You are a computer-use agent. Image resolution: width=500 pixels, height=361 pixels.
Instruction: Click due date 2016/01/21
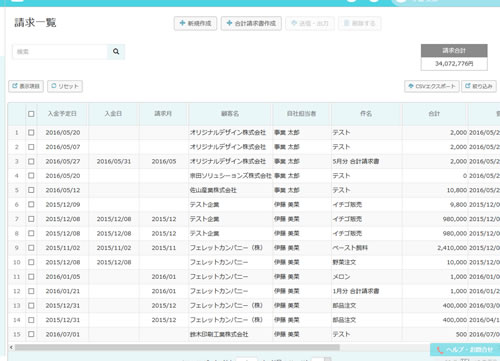pyautogui.click(x=63, y=291)
